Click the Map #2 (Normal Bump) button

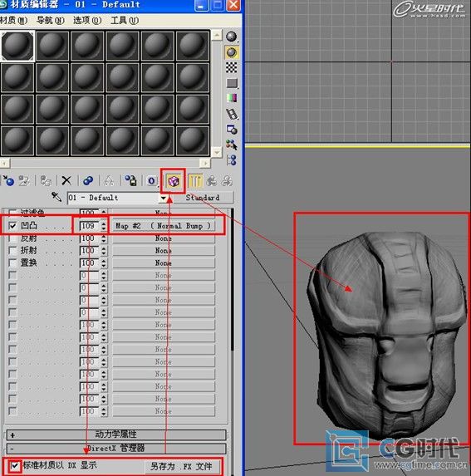[164, 226]
